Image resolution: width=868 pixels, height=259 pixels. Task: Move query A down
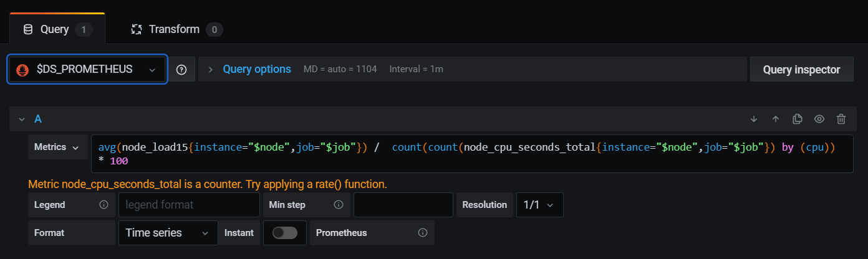tap(754, 119)
